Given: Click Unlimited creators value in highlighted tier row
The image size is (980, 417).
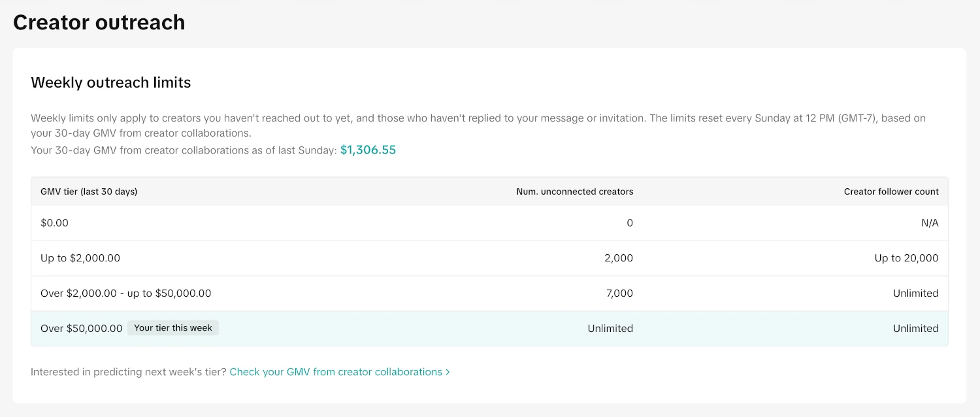Looking at the screenshot, I should click(610, 329).
